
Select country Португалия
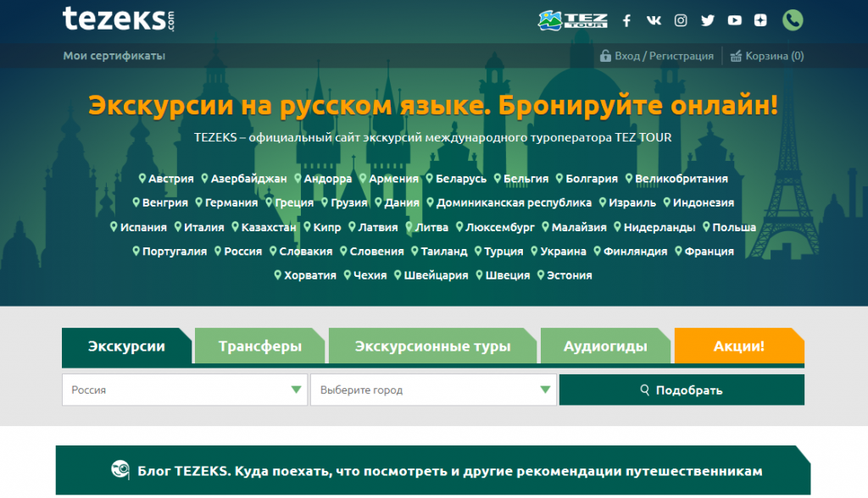tap(175, 252)
